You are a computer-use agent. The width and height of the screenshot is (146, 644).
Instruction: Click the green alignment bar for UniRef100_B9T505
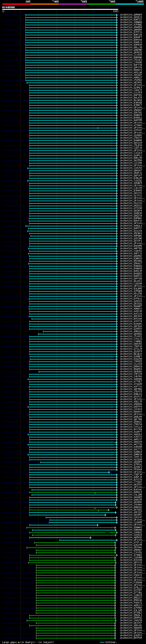click(76, 638)
